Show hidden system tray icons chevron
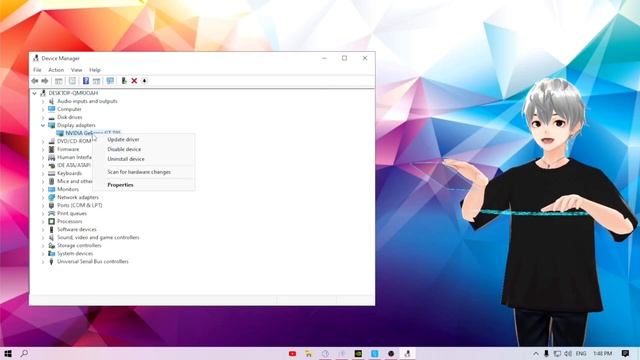Image resolution: width=640 pixels, height=360 pixels. 536,353
